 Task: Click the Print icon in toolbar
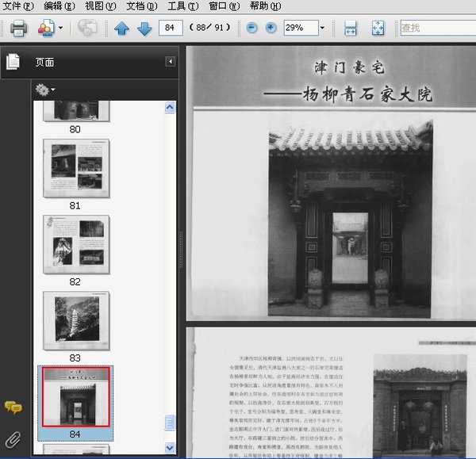click(x=19, y=29)
